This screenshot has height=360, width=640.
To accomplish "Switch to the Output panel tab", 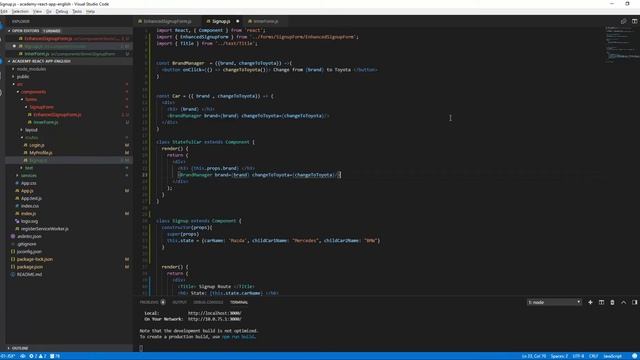I will click(x=179, y=302).
